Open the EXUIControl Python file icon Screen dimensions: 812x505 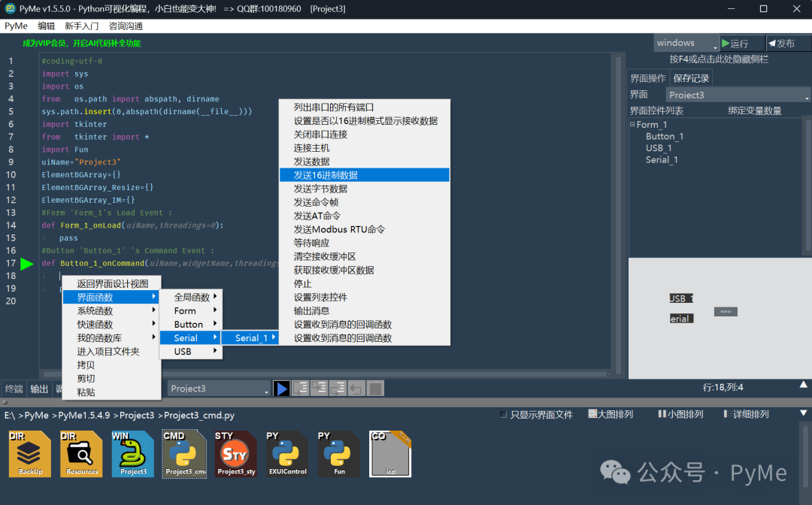coord(286,453)
